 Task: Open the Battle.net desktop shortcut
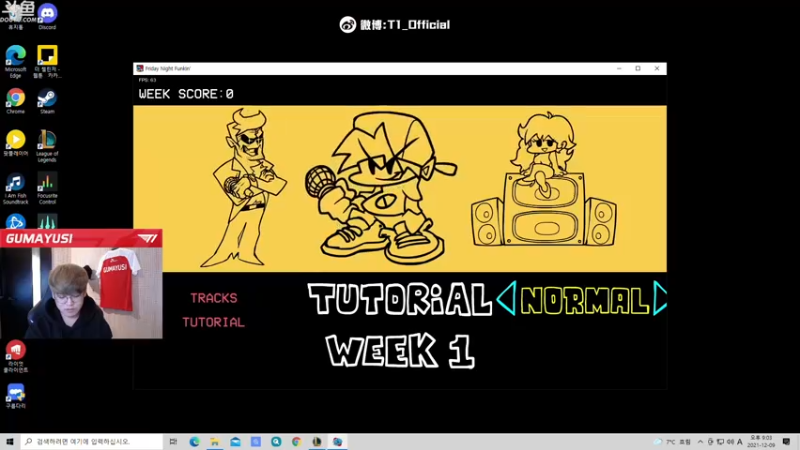(15, 221)
